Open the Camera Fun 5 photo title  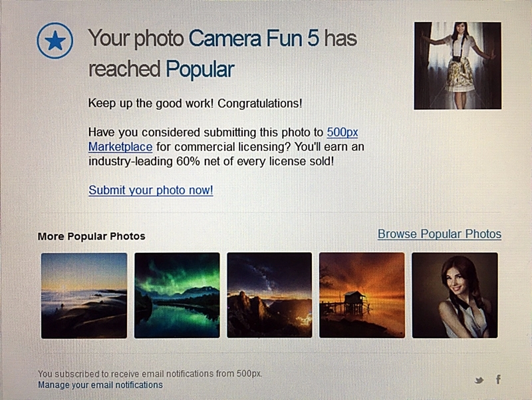(x=254, y=38)
